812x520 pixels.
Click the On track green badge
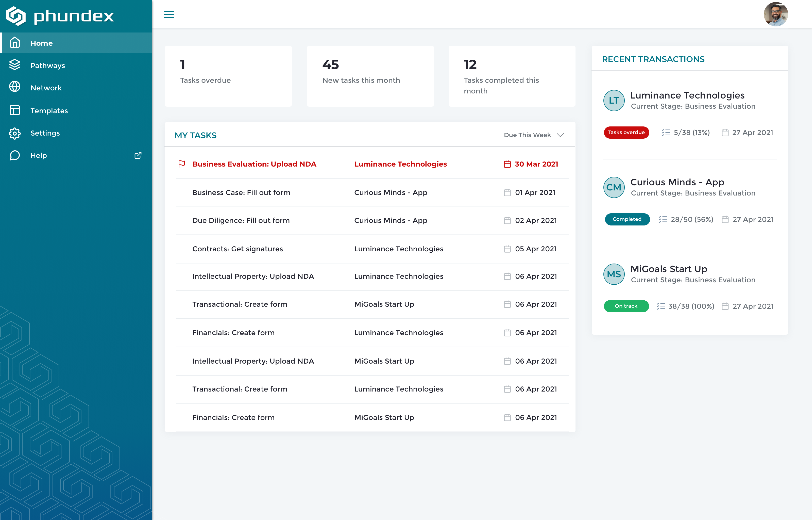(x=626, y=306)
